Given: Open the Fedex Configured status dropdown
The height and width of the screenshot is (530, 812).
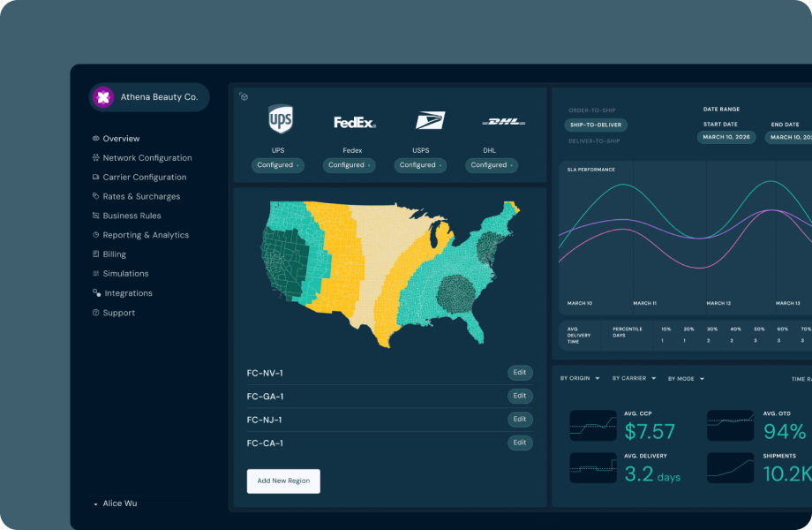Looking at the screenshot, I should [x=349, y=165].
